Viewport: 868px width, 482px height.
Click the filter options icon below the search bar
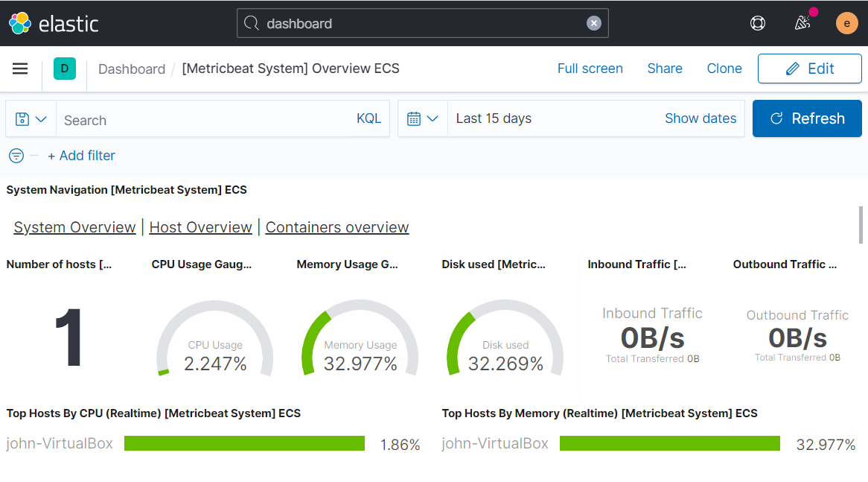16,156
